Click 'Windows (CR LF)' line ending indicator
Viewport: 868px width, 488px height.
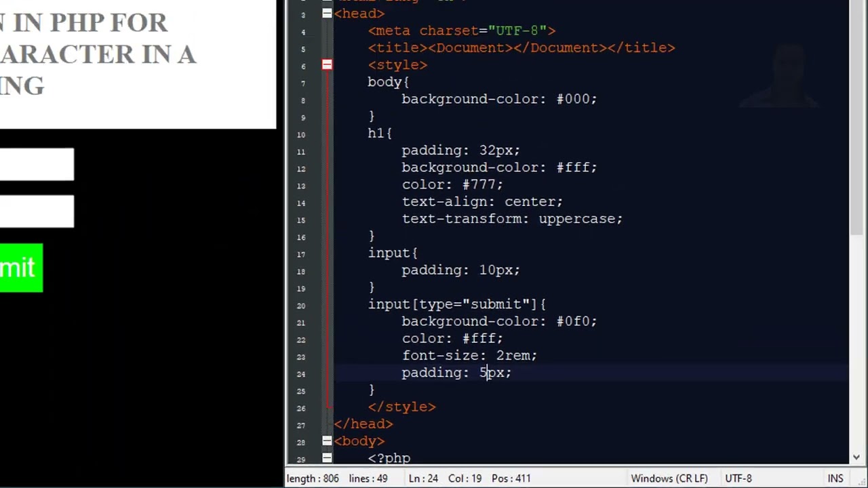point(669,479)
